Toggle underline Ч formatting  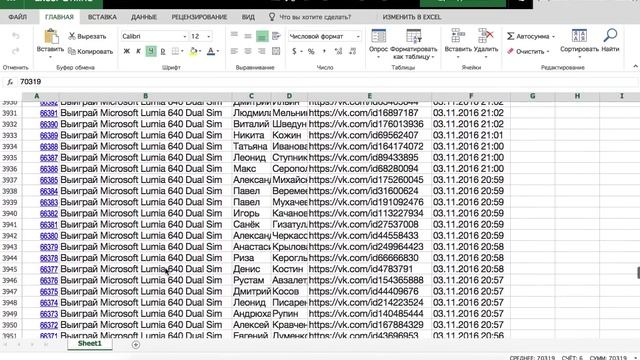(151, 51)
